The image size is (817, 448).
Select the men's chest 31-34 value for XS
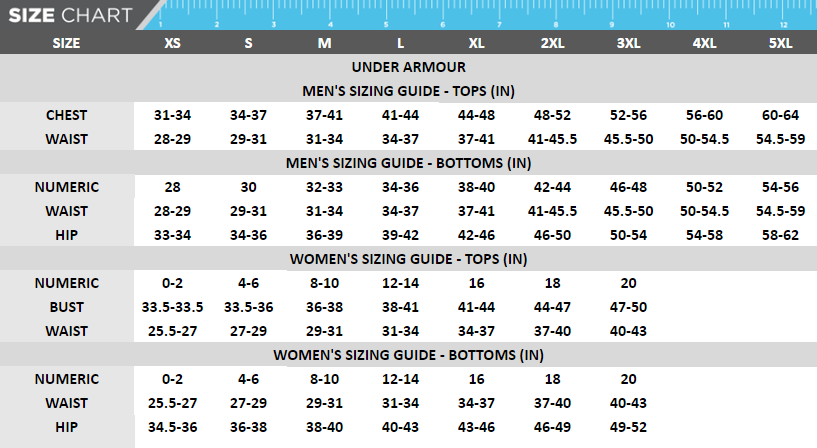coord(173,115)
